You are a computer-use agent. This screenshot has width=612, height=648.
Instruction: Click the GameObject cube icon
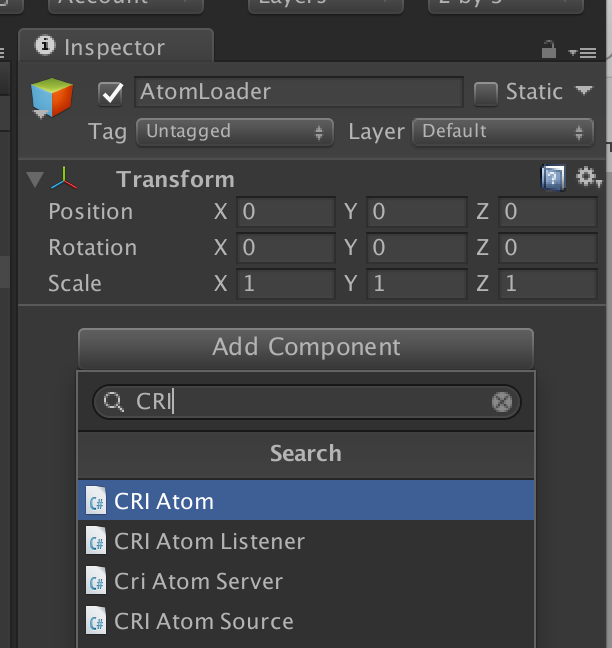pos(52,98)
